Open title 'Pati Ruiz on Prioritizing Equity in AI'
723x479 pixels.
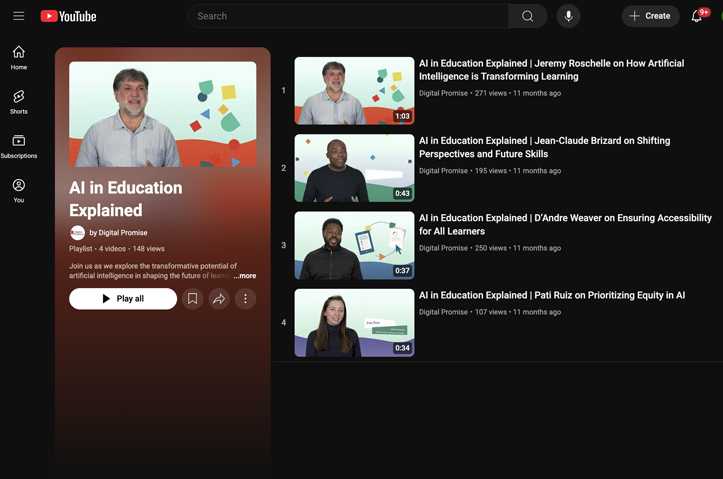click(552, 295)
